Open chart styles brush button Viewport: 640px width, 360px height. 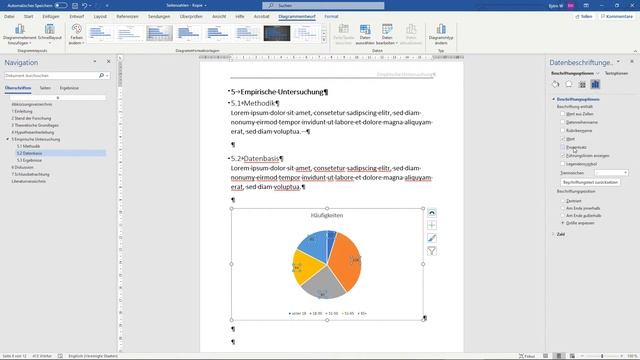432,238
